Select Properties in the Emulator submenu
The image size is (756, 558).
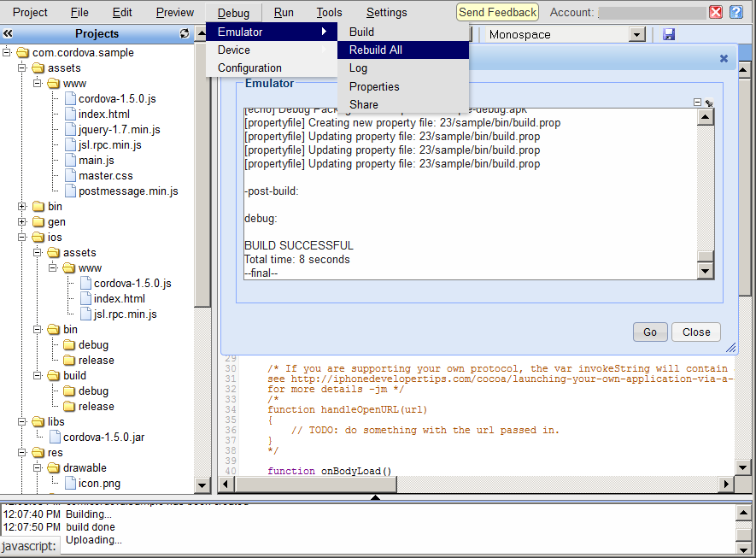click(x=403, y=87)
